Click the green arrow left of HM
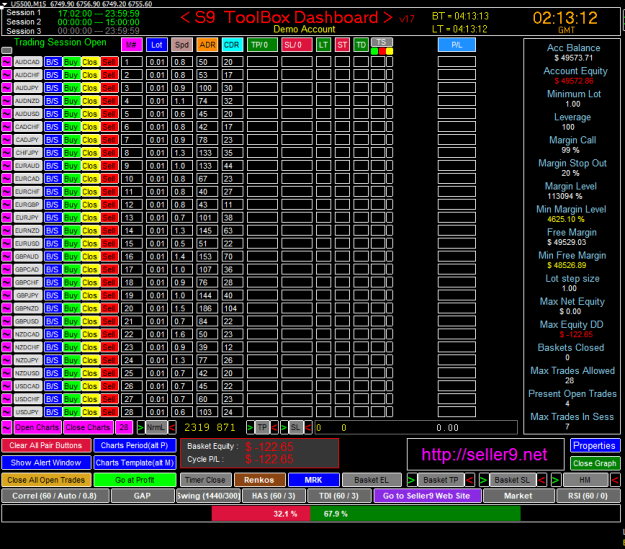Viewport: 625px width, 549px height. pyautogui.click(x=556, y=480)
